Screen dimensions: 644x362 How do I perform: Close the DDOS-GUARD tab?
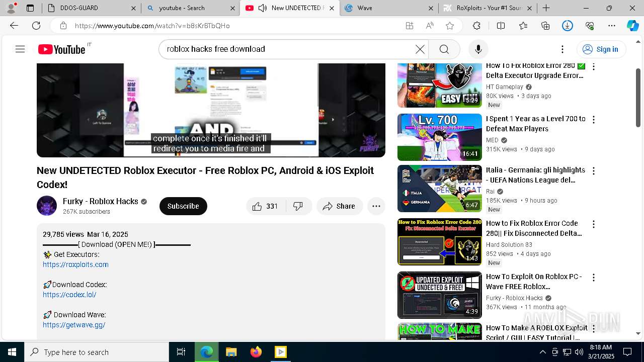pos(133,8)
